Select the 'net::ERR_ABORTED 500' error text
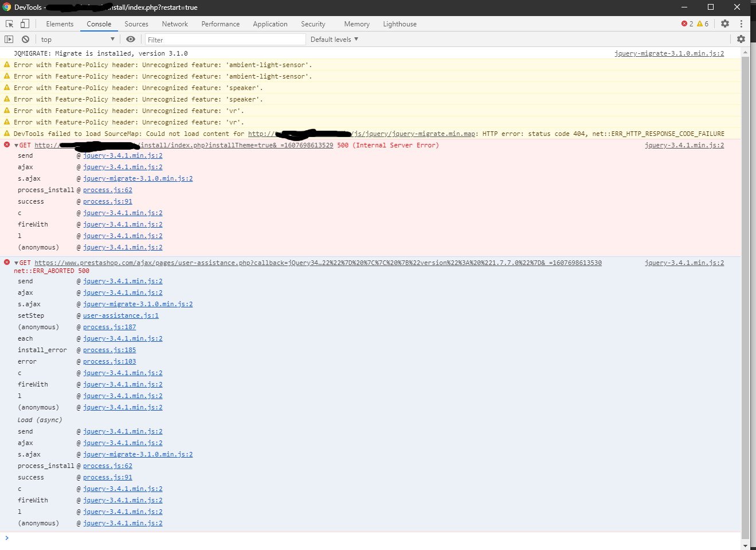 (52, 271)
